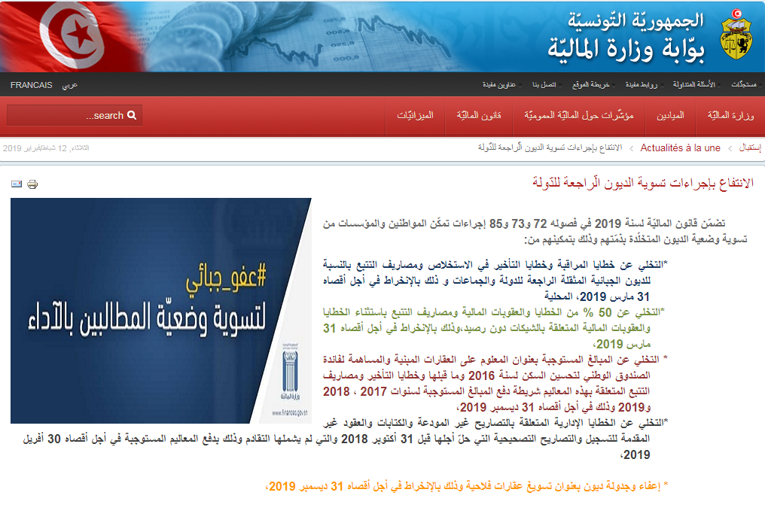The height and width of the screenshot is (532, 765).
Task: Open the قانون الماليّة menu
Action: (478, 116)
